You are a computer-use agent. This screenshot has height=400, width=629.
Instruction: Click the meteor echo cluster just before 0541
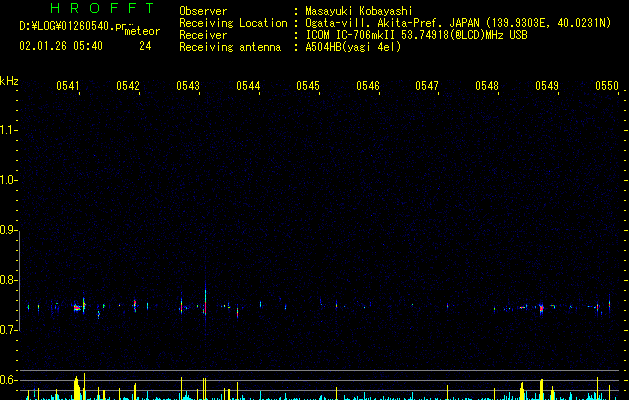pyautogui.click(x=77, y=308)
